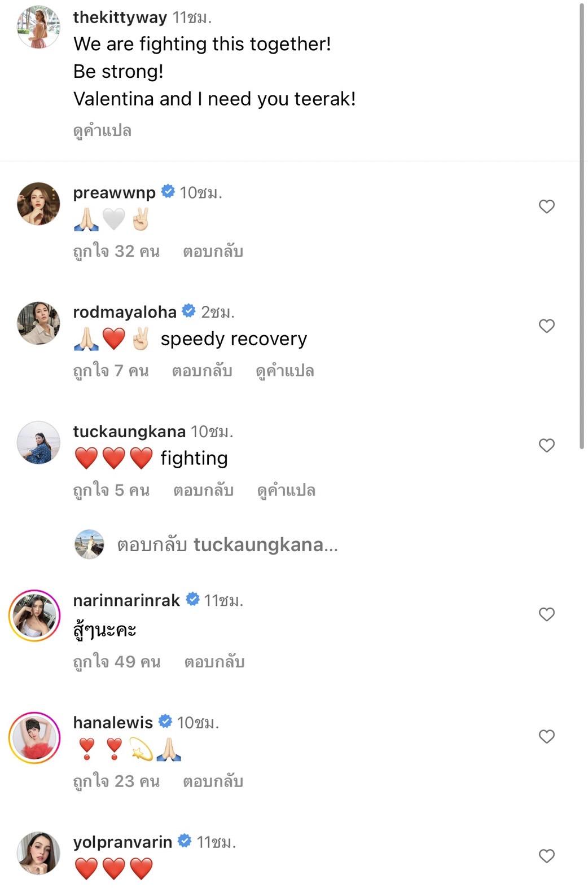This screenshot has width=588, height=888.
Task: Reply to preawwnp's comment
Action: pyautogui.click(x=213, y=251)
